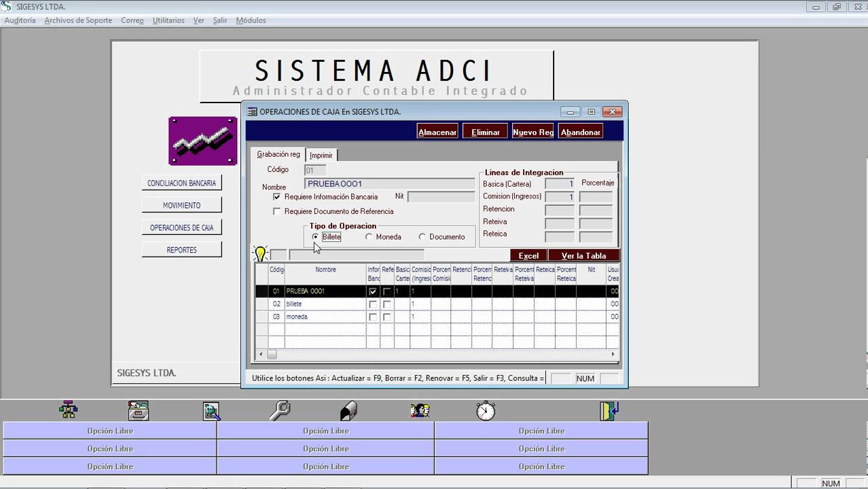Click the REPORTES button
Image resolution: width=868 pixels, height=489 pixels.
[x=181, y=250]
